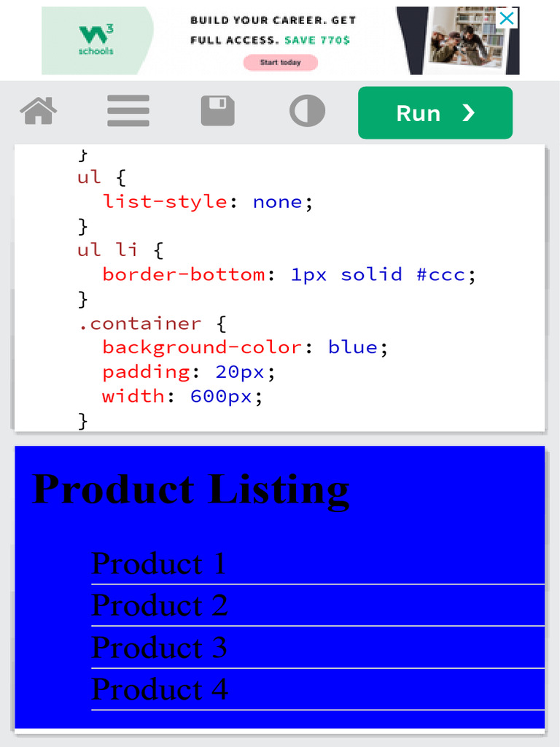Select Product 1 in the result list
Image resolution: width=560 pixels, height=747 pixels.
pyautogui.click(x=159, y=564)
